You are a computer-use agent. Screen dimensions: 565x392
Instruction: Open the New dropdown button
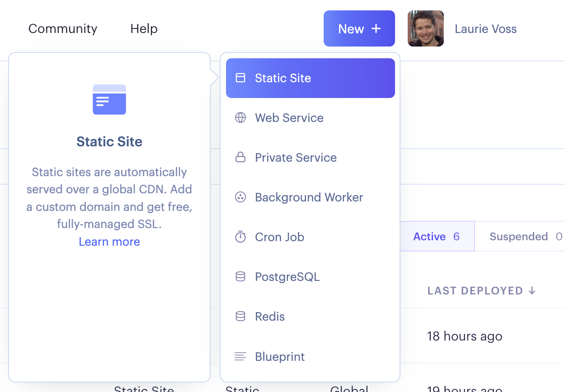pyautogui.click(x=359, y=29)
